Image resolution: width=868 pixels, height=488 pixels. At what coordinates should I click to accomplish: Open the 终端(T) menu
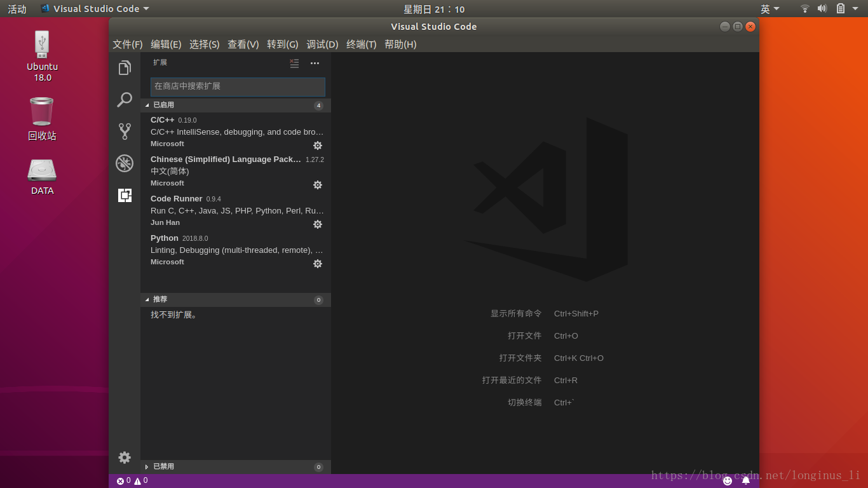tap(362, 44)
